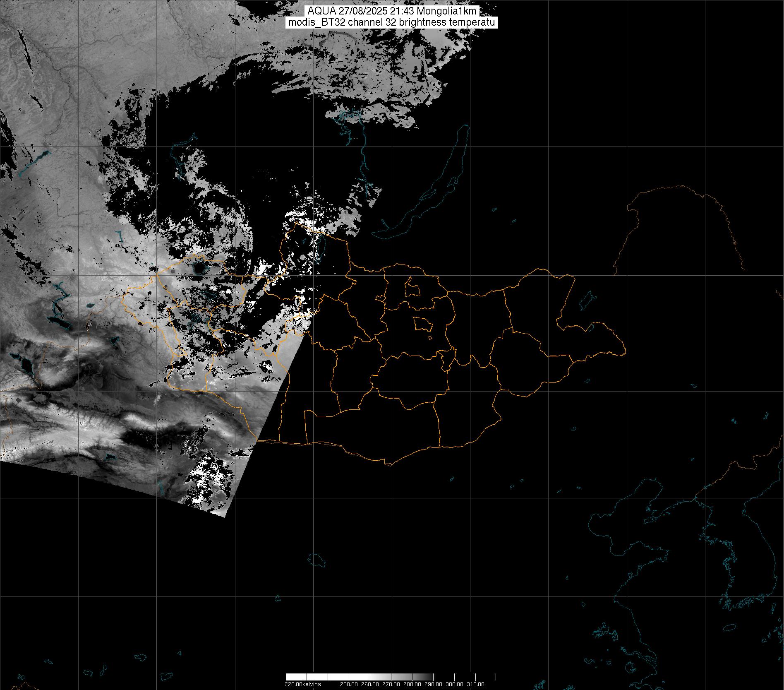Click the "250.00" colorbar label
This screenshot has width=784, height=690.
pos(349,684)
